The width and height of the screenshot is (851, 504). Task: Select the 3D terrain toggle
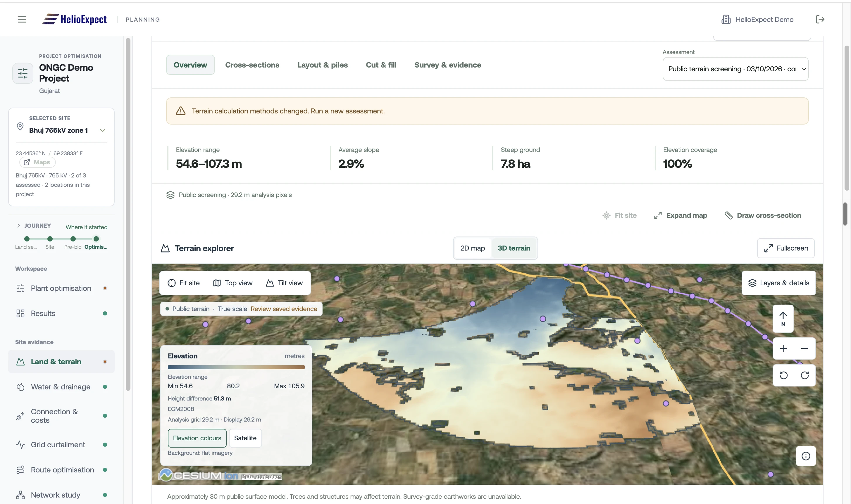[514, 248]
